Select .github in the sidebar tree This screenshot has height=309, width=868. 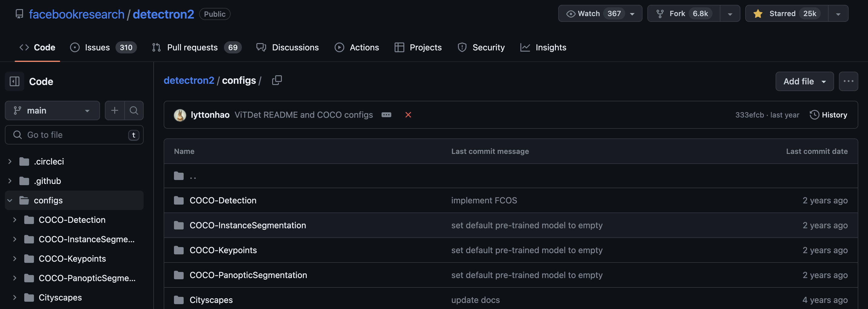point(48,181)
